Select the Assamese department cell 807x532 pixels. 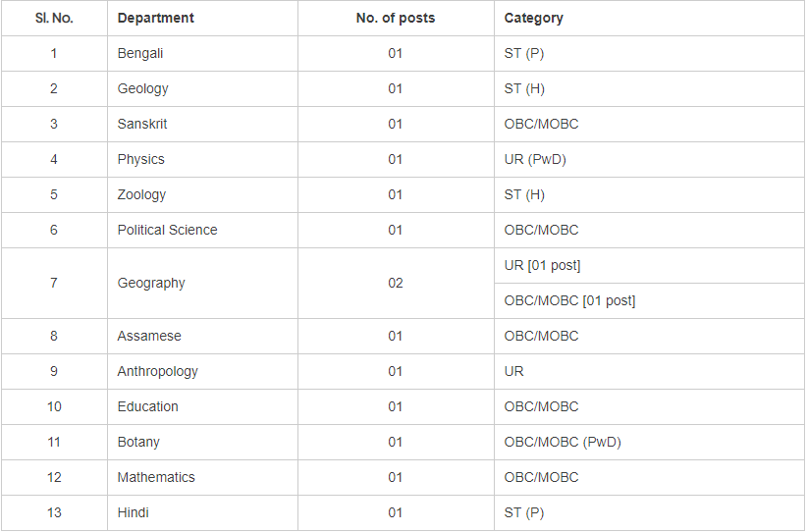click(147, 336)
